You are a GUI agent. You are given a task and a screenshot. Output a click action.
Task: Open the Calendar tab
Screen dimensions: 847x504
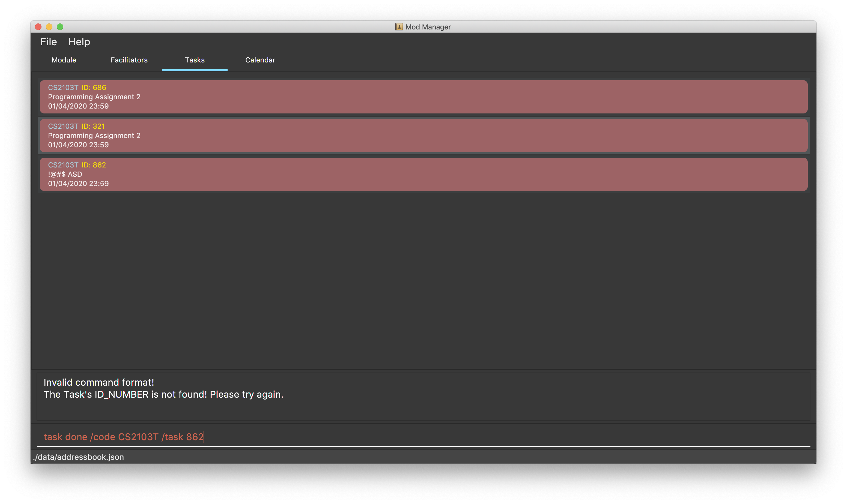[260, 60]
